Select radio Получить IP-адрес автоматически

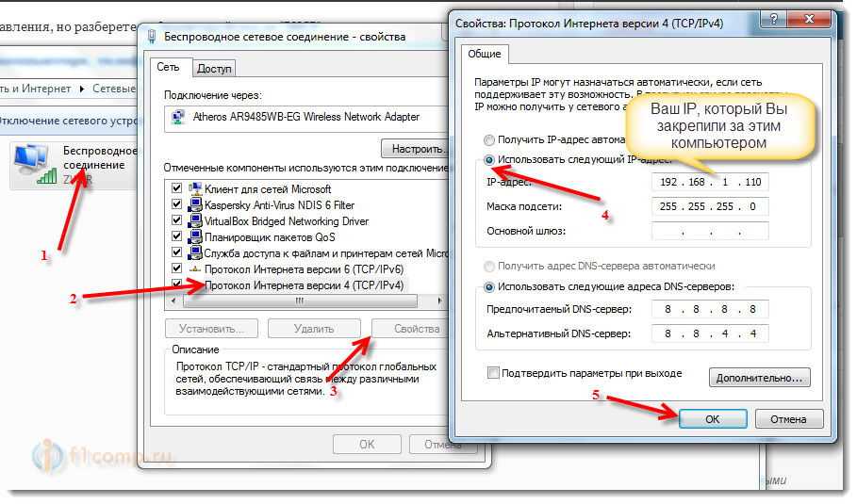point(488,140)
